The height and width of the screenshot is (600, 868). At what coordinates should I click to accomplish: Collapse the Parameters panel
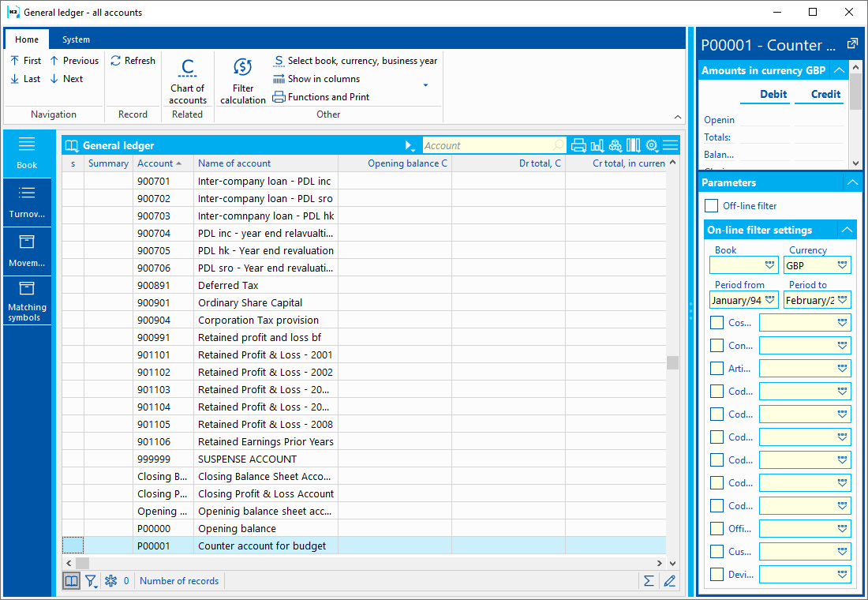(851, 182)
